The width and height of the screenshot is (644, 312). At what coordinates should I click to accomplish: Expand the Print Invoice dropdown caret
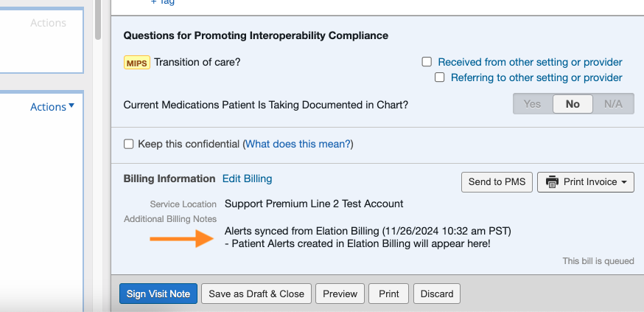point(623,181)
